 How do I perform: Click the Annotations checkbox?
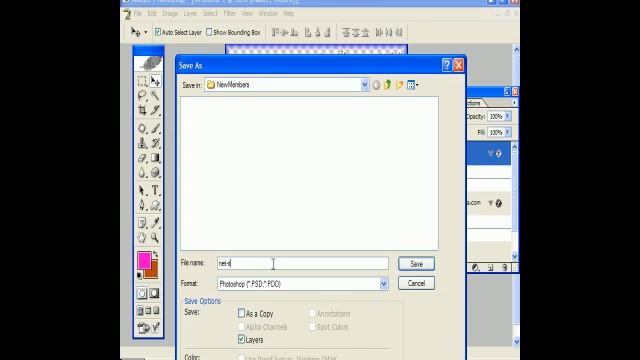(x=312, y=313)
